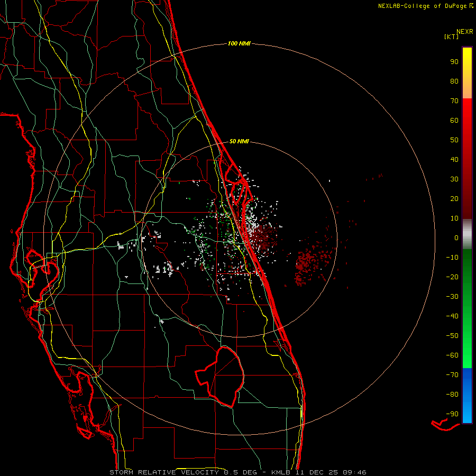Screen dimensions: 476x476
Task: Click the blue band of the color bar
Action: point(467,396)
